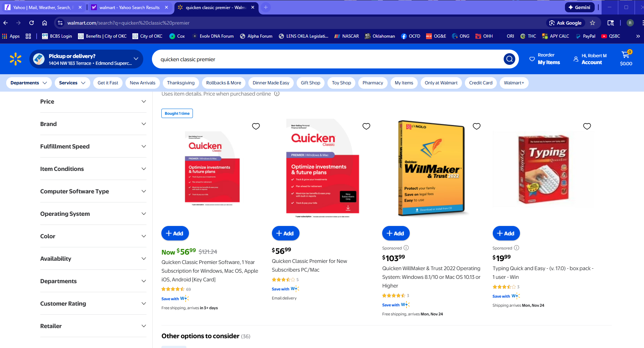644x348 pixels.
Task: Open the Alpha Forum bookmark
Action: point(256,36)
